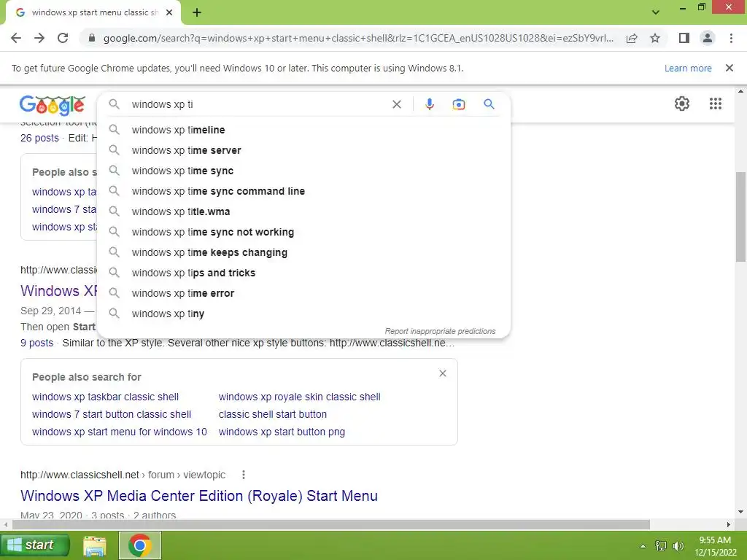Pick windows xp time sync not working
Screen dimensions: 747x560
click(303, 232)
